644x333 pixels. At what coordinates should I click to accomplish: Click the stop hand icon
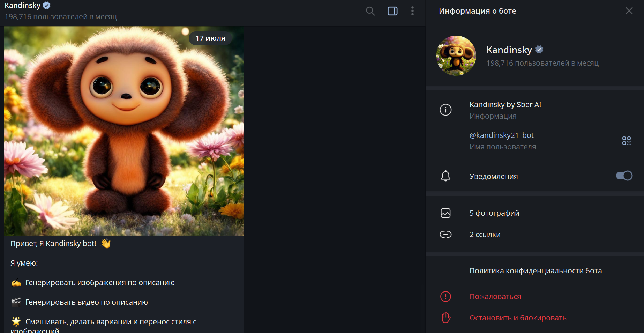click(445, 318)
